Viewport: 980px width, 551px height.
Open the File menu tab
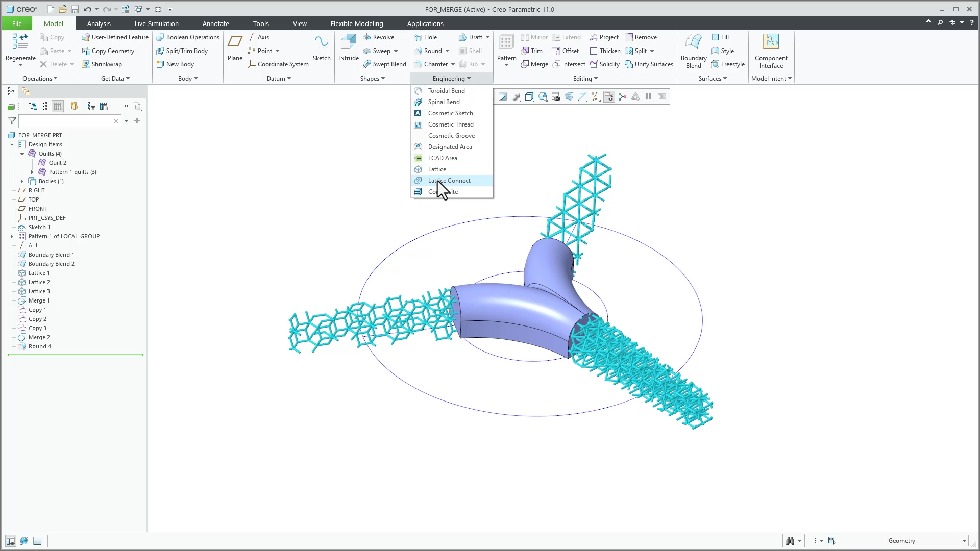(x=17, y=23)
